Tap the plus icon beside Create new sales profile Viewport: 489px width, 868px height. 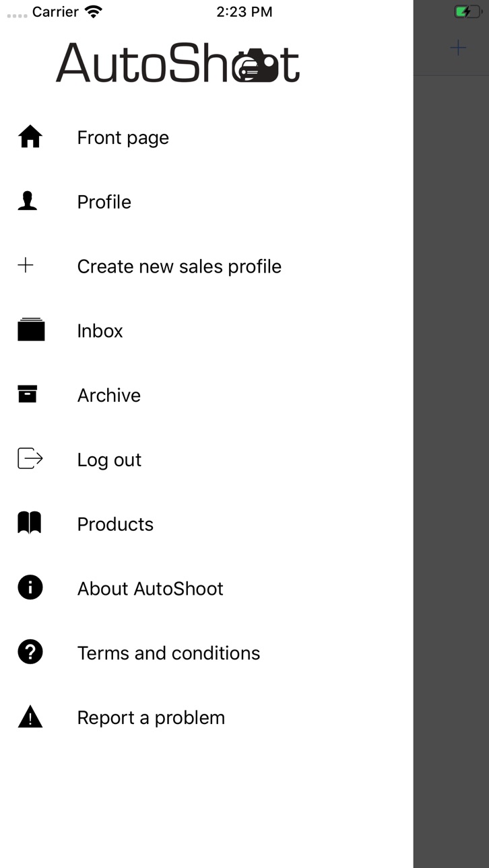[x=26, y=265]
